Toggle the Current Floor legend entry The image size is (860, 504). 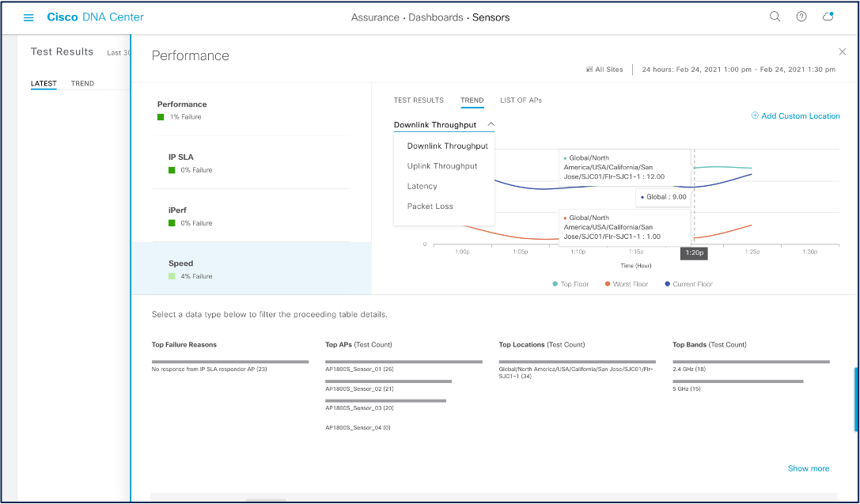tap(689, 284)
